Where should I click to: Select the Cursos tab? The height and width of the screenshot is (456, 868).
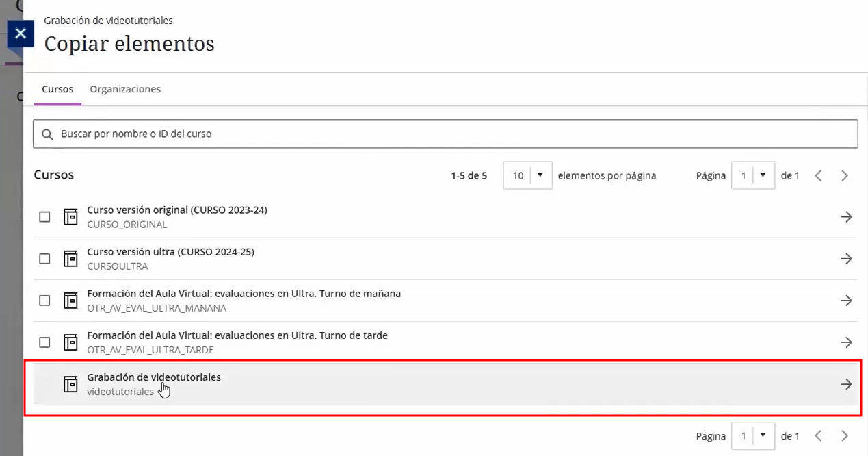tap(57, 89)
